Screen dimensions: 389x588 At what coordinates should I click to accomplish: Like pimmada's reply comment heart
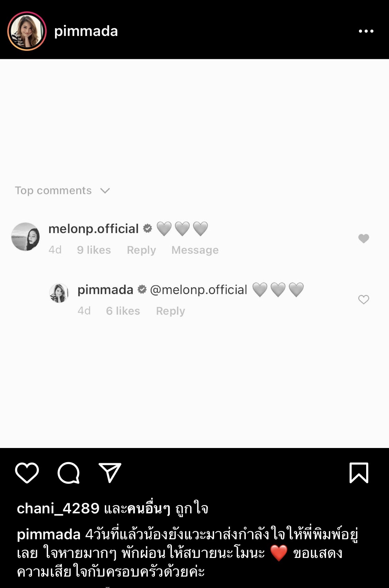click(363, 299)
